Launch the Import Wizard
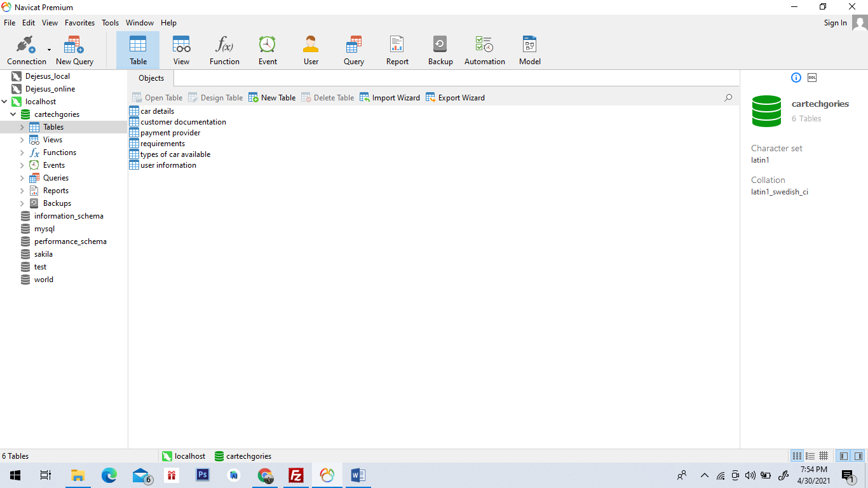This screenshot has height=488, width=868. pyautogui.click(x=390, y=98)
